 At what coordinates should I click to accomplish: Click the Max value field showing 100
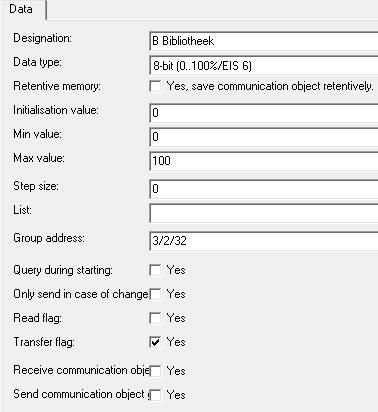tap(264, 161)
